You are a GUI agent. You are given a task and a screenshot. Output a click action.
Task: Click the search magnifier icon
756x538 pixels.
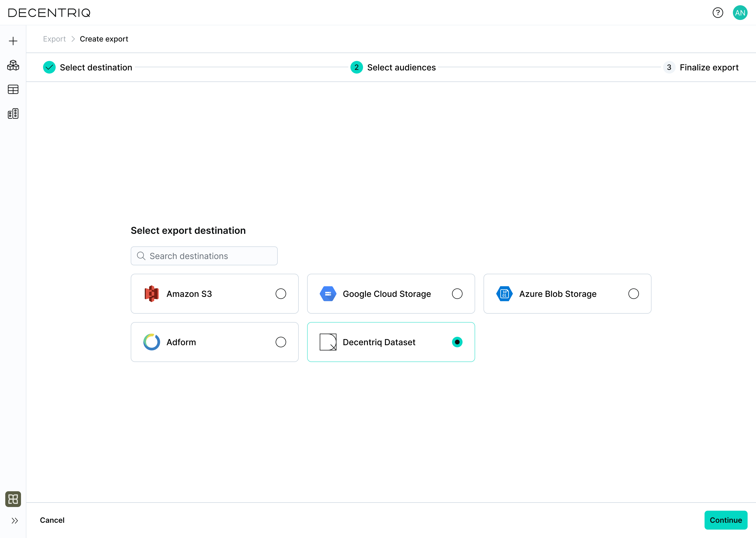(x=141, y=256)
